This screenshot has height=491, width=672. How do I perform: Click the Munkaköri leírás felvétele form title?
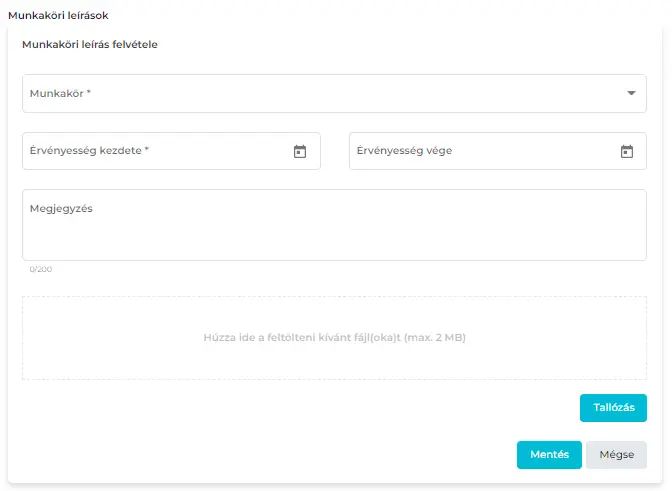[90, 44]
